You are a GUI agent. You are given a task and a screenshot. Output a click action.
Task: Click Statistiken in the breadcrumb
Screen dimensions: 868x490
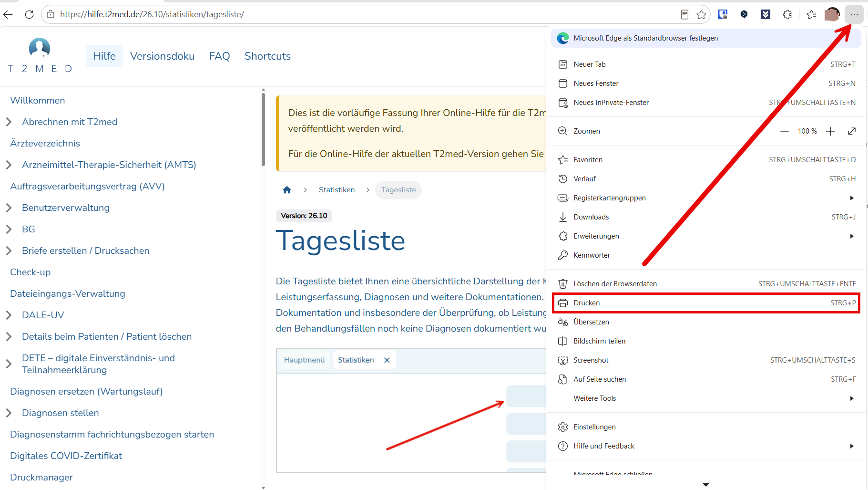coord(337,190)
